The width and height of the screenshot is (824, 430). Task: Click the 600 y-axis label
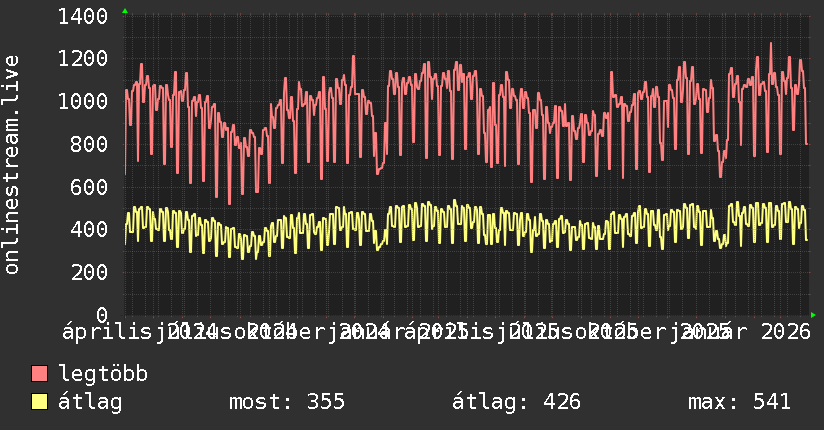tap(89, 187)
